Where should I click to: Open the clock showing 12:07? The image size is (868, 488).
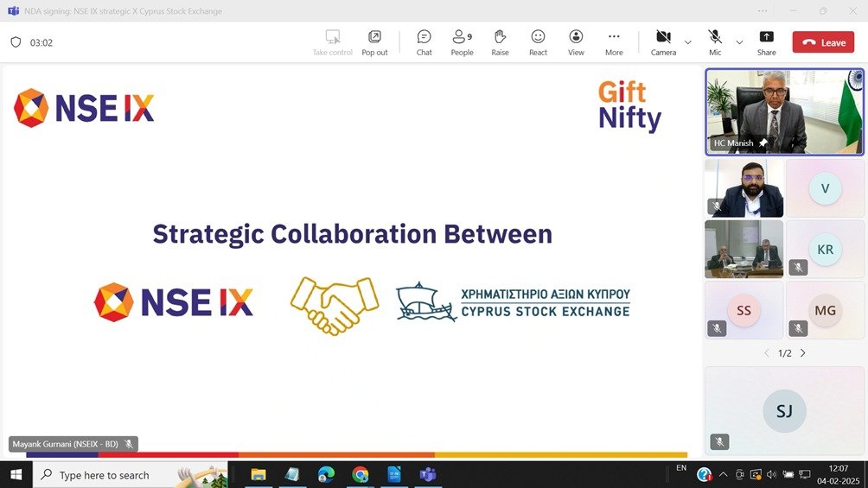(838, 475)
